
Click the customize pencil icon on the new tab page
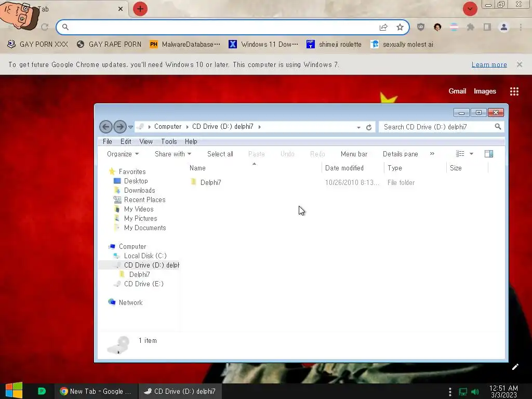[515, 367]
